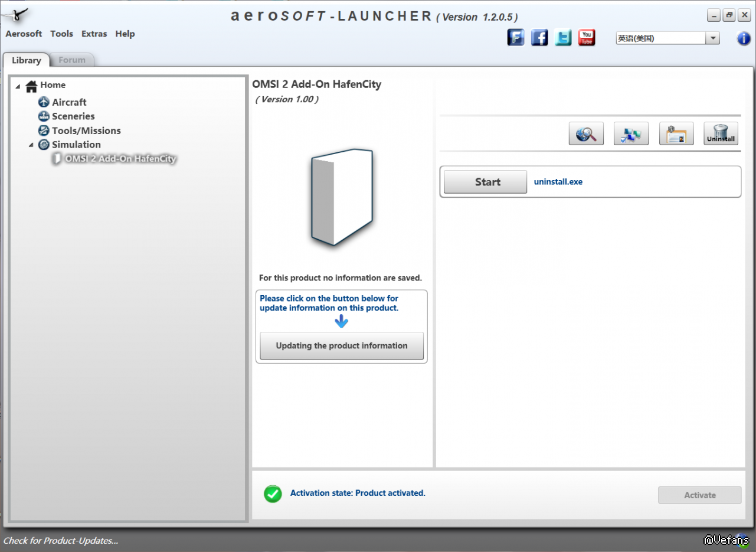Minimize the launcher window
756x552 pixels.
[714, 16]
